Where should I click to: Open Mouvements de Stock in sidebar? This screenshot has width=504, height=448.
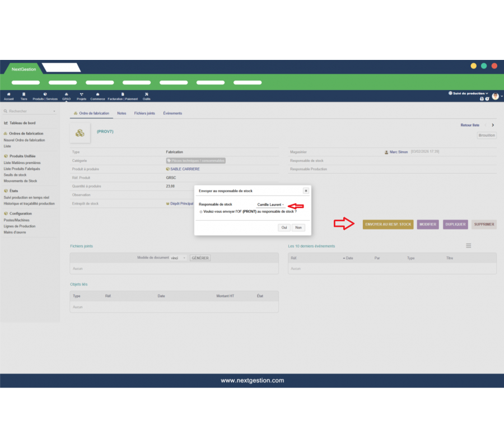point(20,181)
